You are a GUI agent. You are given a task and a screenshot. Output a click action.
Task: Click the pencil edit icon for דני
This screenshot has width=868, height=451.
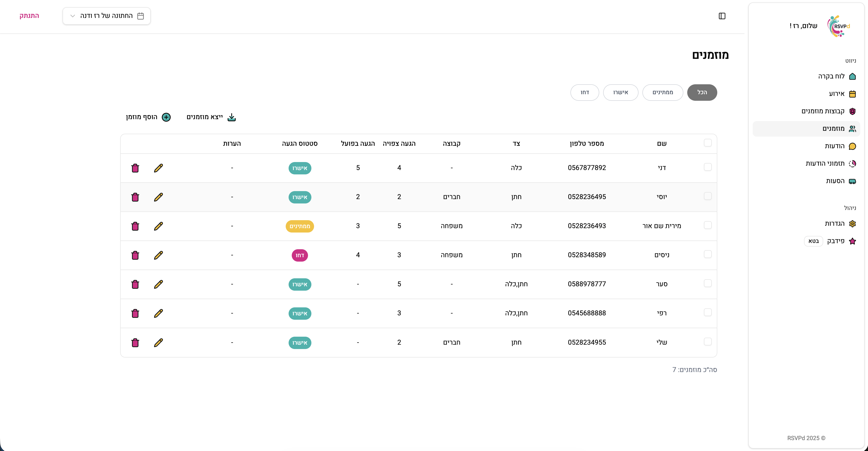158,168
